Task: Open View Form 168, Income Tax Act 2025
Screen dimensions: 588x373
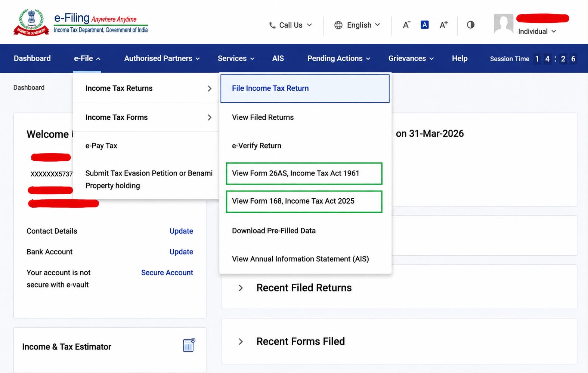Action: click(304, 201)
